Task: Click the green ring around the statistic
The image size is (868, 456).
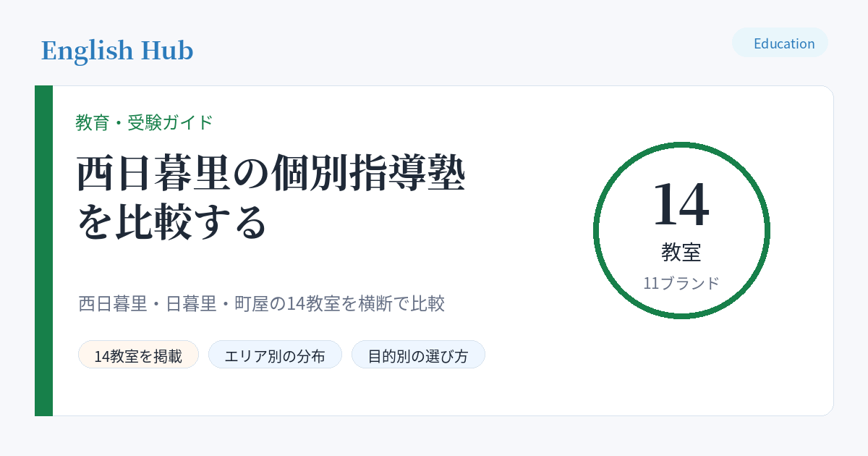Action: [681, 145]
